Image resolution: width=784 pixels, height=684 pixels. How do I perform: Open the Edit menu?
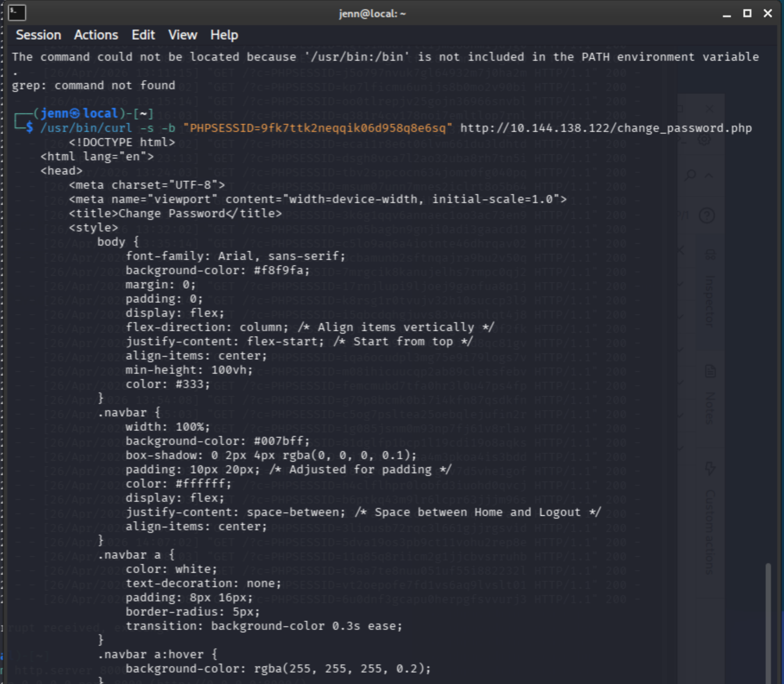coord(143,35)
